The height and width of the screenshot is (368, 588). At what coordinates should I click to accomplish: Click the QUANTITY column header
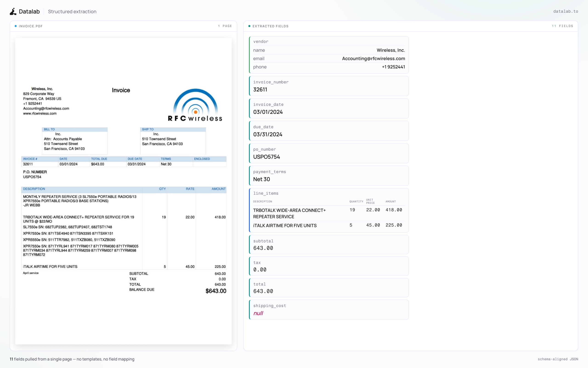[356, 201]
